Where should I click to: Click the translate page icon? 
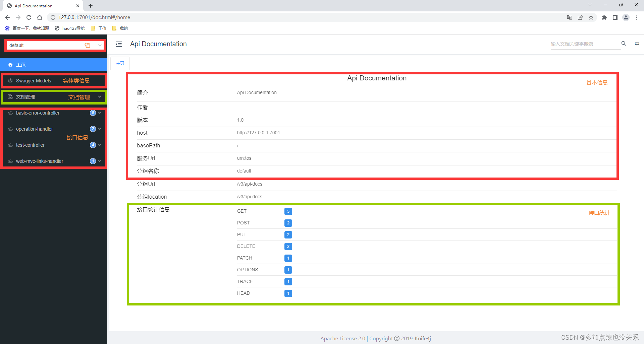570,17
